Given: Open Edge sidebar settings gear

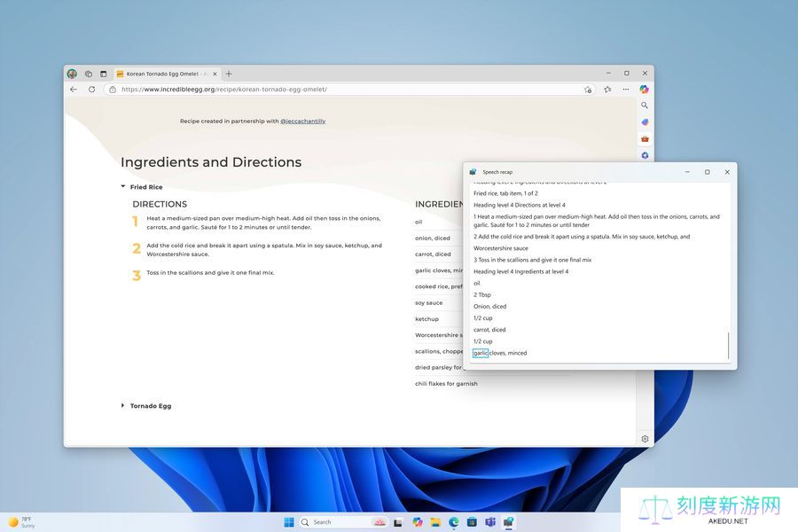Looking at the screenshot, I should (645, 439).
